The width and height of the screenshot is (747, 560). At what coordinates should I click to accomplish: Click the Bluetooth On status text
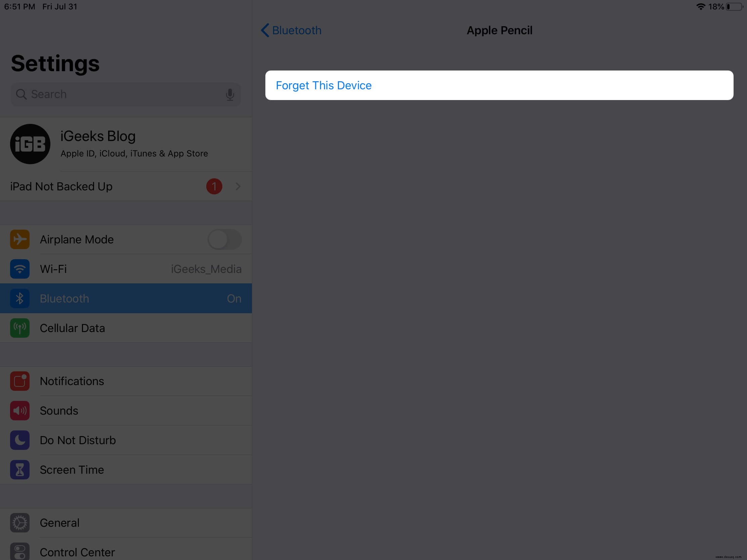click(234, 299)
